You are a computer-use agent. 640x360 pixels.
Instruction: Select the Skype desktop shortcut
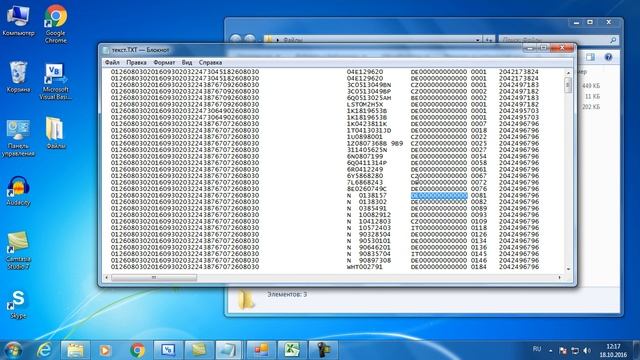coord(18,304)
